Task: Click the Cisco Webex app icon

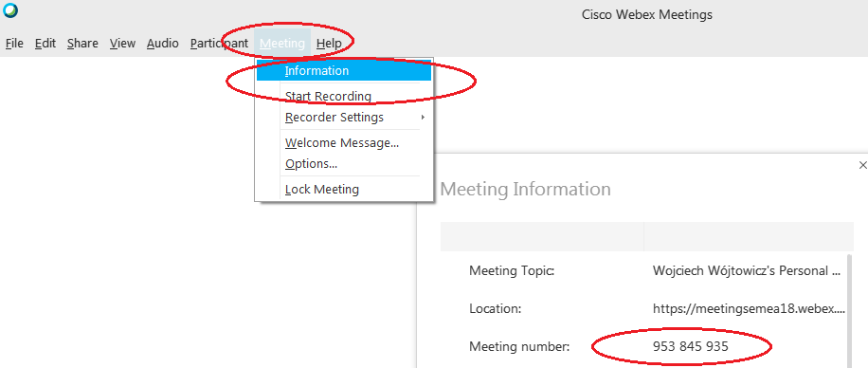Action: [x=10, y=10]
